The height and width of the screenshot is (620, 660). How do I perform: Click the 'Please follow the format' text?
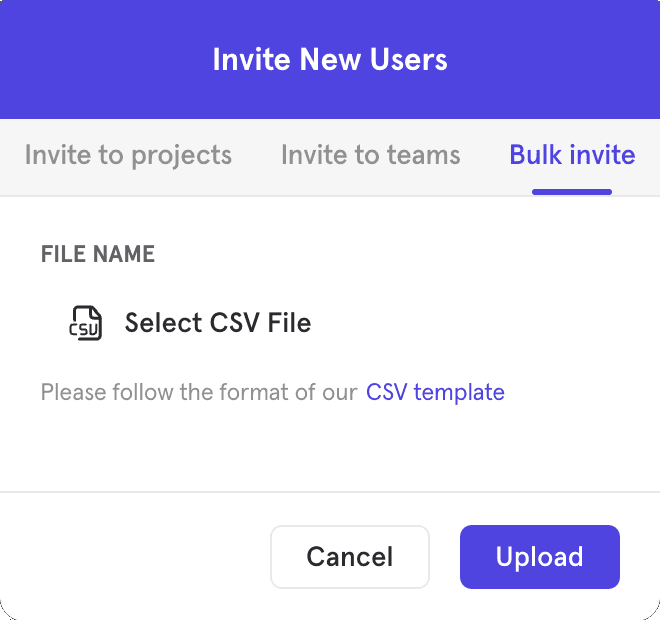tap(198, 392)
